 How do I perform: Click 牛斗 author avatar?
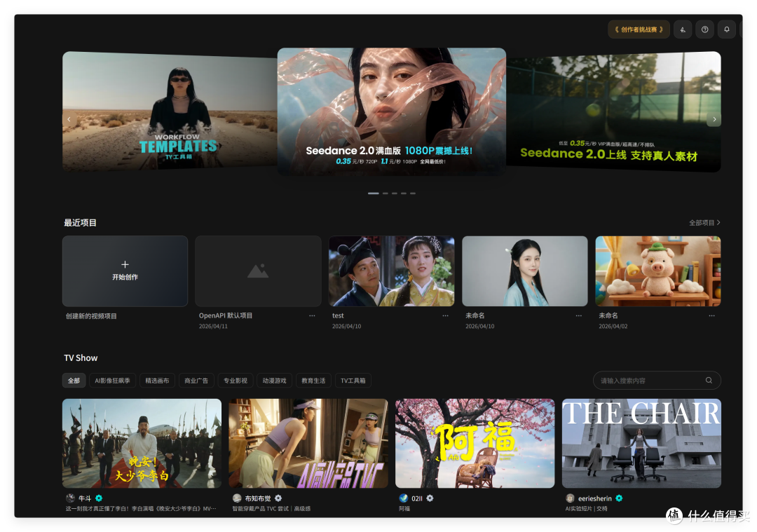[x=71, y=498]
